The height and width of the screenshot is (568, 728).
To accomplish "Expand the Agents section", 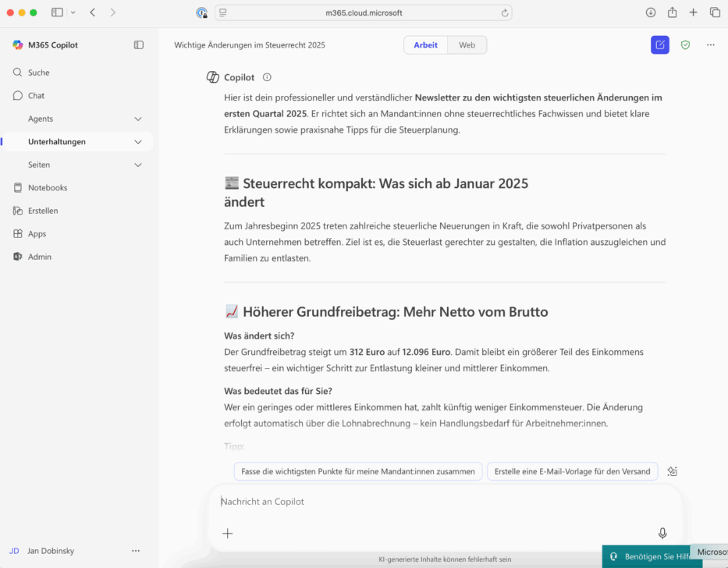I will [138, 119].
